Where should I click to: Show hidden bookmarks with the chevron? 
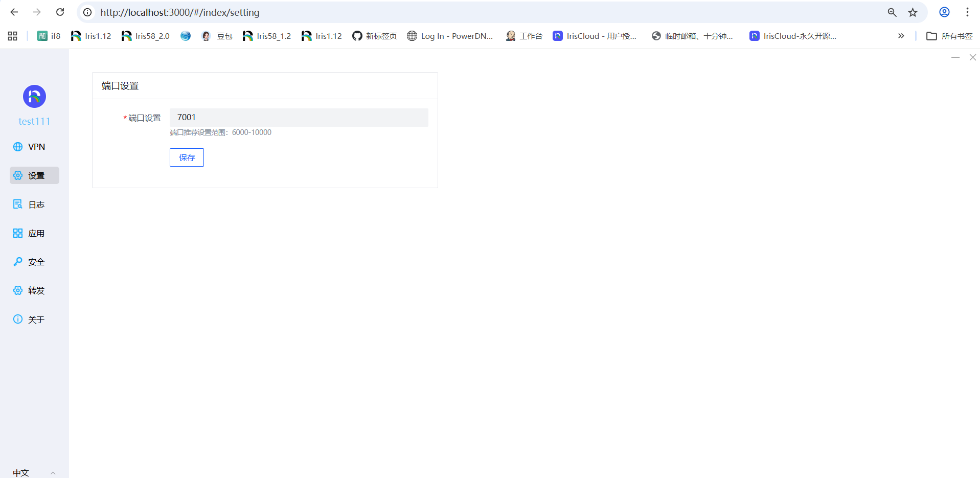pos(901,36)
